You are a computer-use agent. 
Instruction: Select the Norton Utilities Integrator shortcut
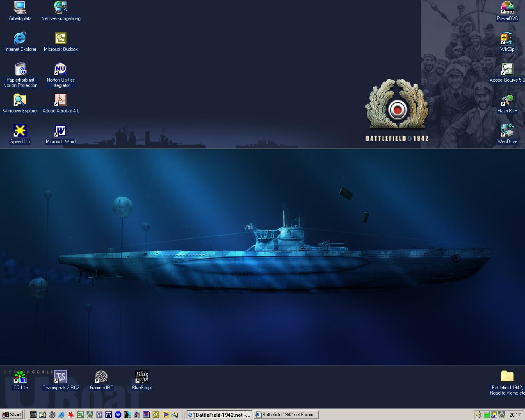(61, 75)
